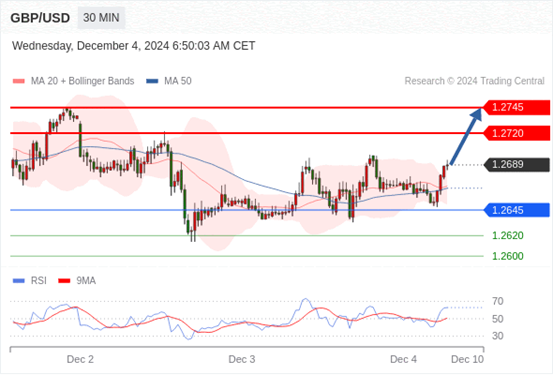Click the MA 50 legend label
This screenshot has height=375, width=553.
point(178,81)
